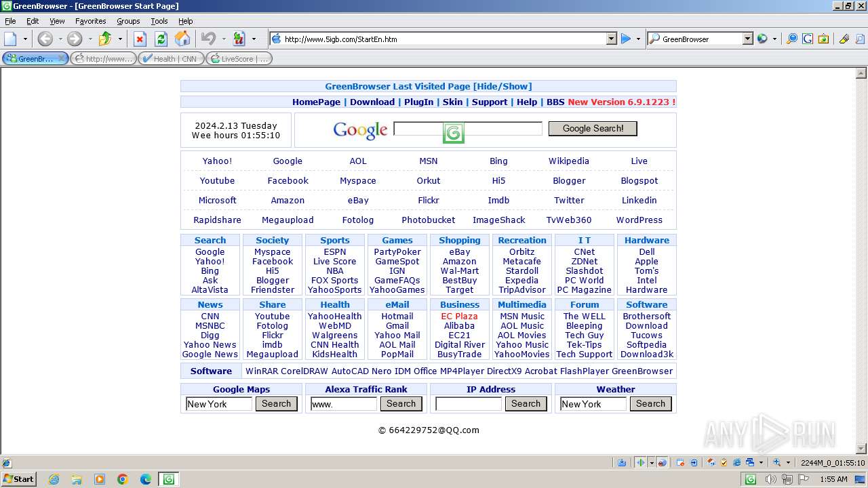Click the blue Go arrow icon

626,39
